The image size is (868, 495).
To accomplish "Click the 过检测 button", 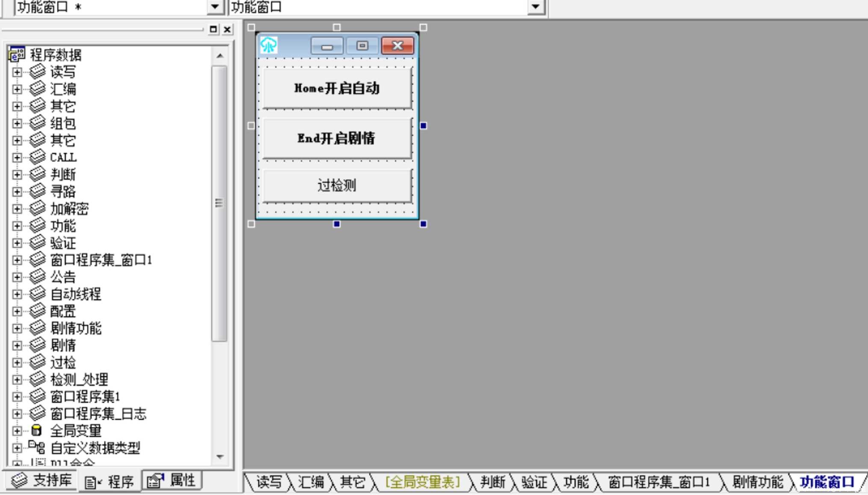I will tap(337, 186).
